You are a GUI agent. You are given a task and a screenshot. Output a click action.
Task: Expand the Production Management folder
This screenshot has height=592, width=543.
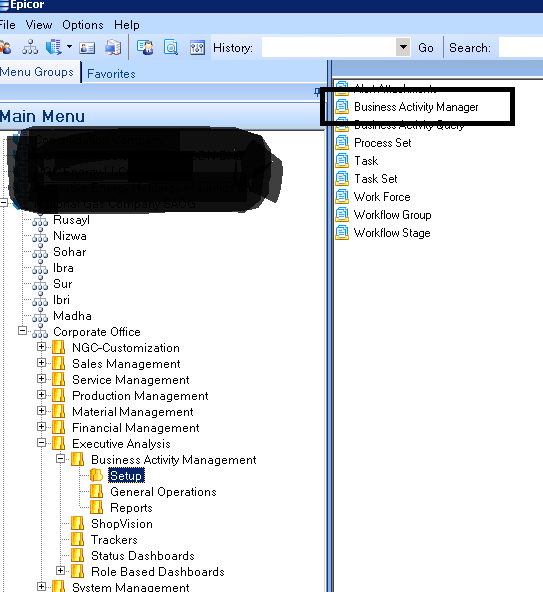[x=42, y=395]
